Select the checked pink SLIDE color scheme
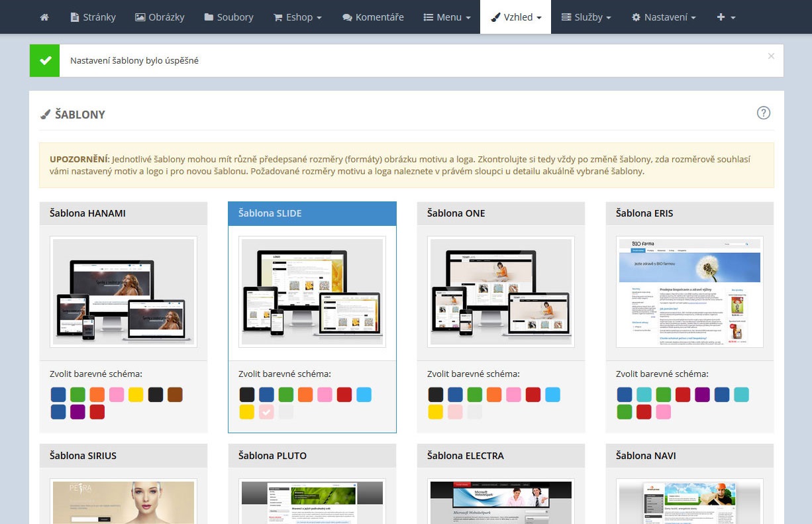Screen dimensions: 812x524 (x=266, y=412)
